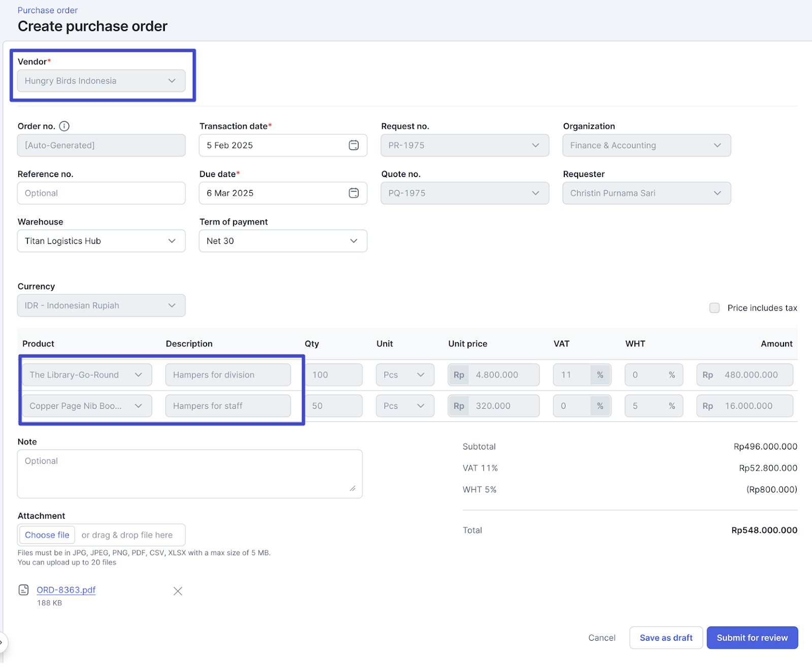Open the Organization dropdown Finance & Accounting
The image size is (812, 667).
(646, 146)
